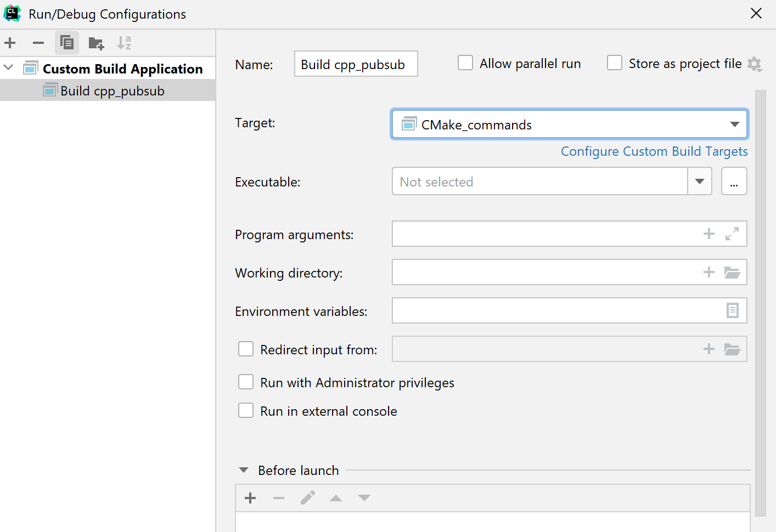Expand the Program arguments field editor

pos(733,234)
